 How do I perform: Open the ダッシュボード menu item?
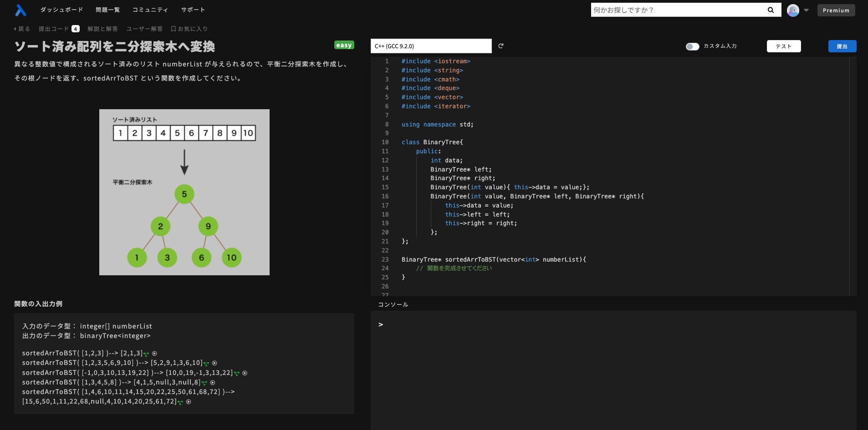(61, 10)
